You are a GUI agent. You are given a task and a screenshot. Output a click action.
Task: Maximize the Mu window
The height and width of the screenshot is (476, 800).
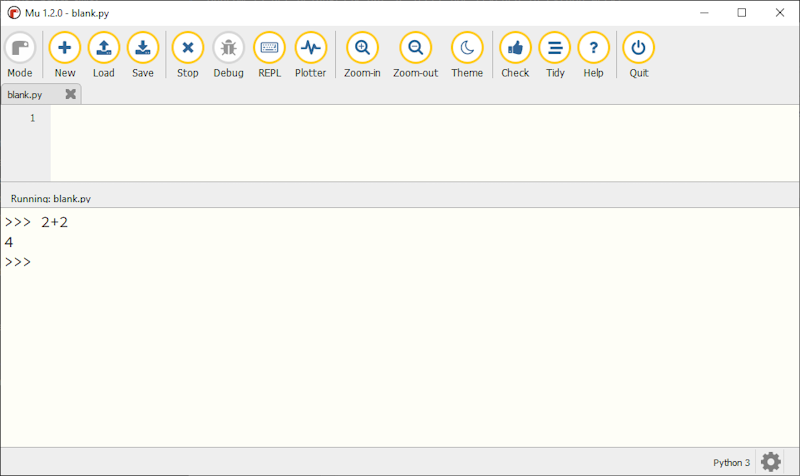tap(742, 13)
